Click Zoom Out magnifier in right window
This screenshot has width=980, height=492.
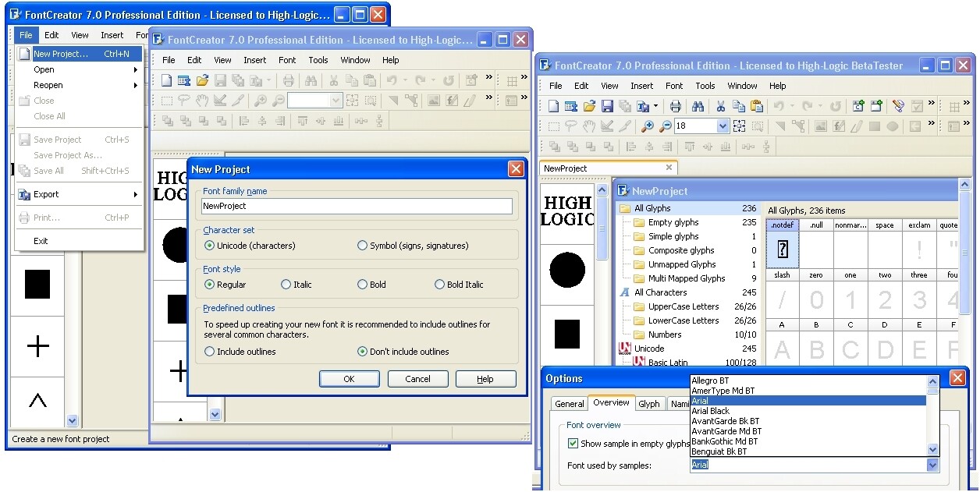666,126
